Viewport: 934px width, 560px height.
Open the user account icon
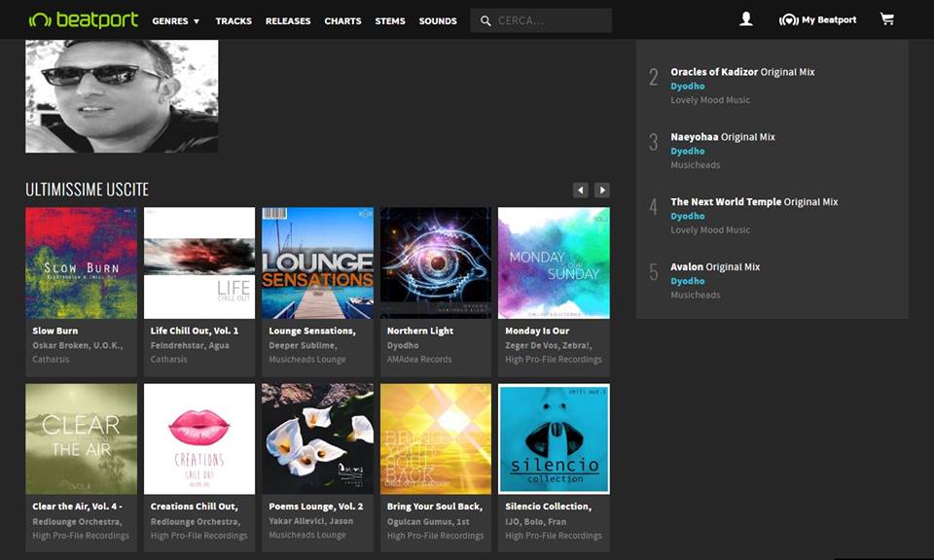[746, 19]
